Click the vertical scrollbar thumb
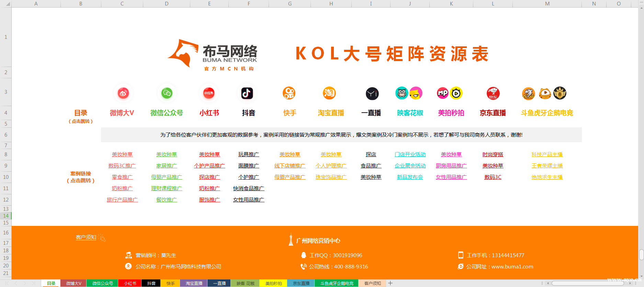 tap(641, 255)
